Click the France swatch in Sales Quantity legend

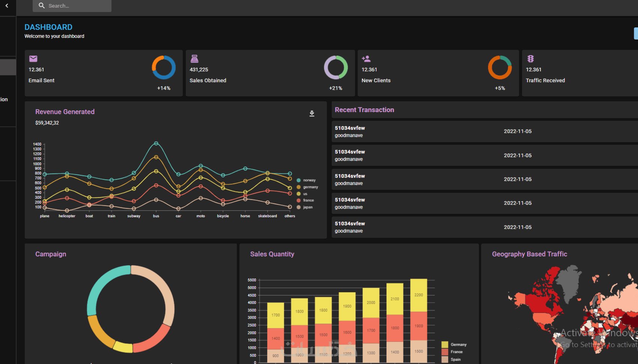pos(445,352)
